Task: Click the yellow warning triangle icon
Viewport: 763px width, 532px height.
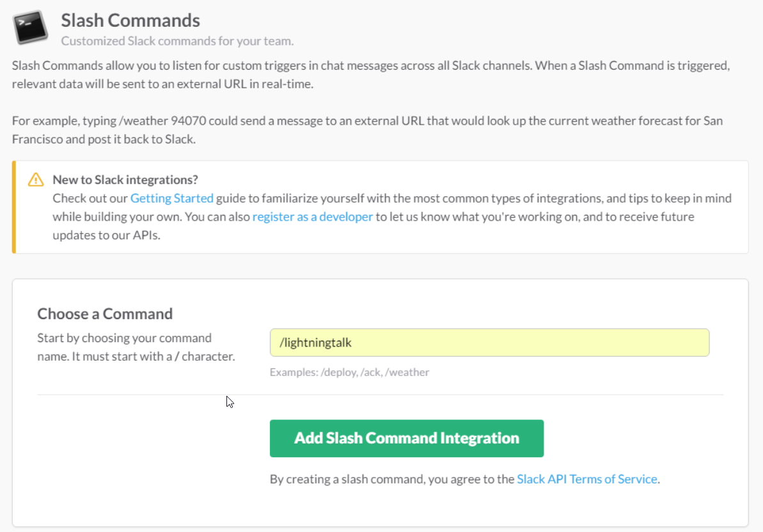Action: (36, 180)
